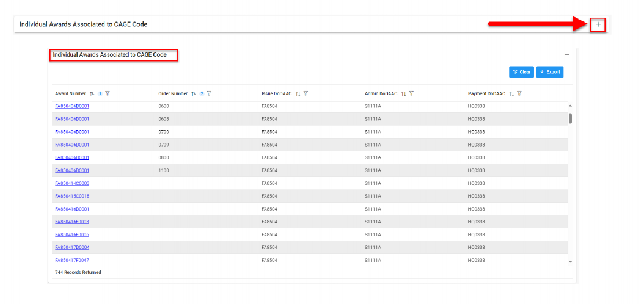Screen dimensions: 644x304
Task: Open Admin DoDAAC filter icon
Action: point(411,93)
